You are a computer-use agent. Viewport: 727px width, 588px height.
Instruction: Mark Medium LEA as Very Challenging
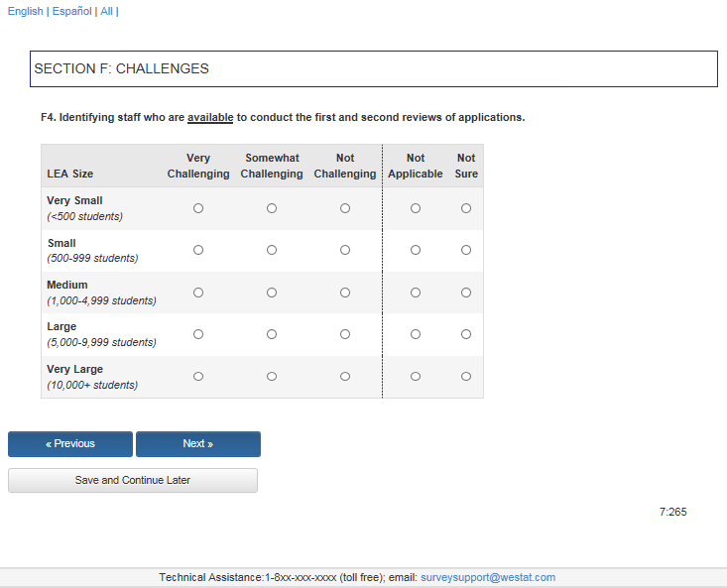(x=198, y=293)
